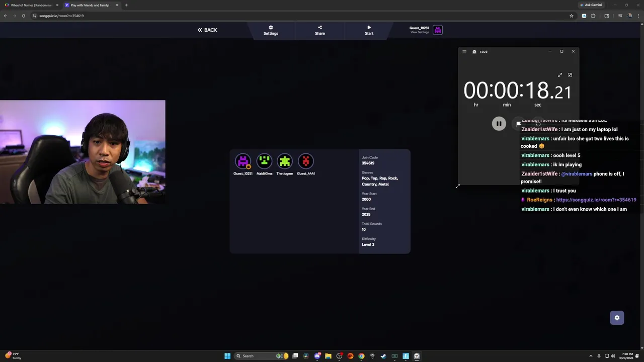Open the Chrome taskbar icon
This screenshot has height=362, width=644.
(x=361, y=356)
